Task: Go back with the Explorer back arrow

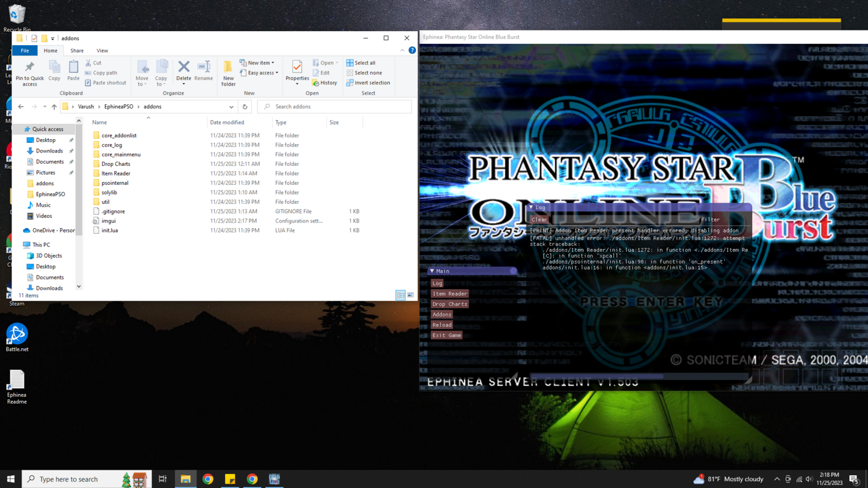Action: coord(21,107)
